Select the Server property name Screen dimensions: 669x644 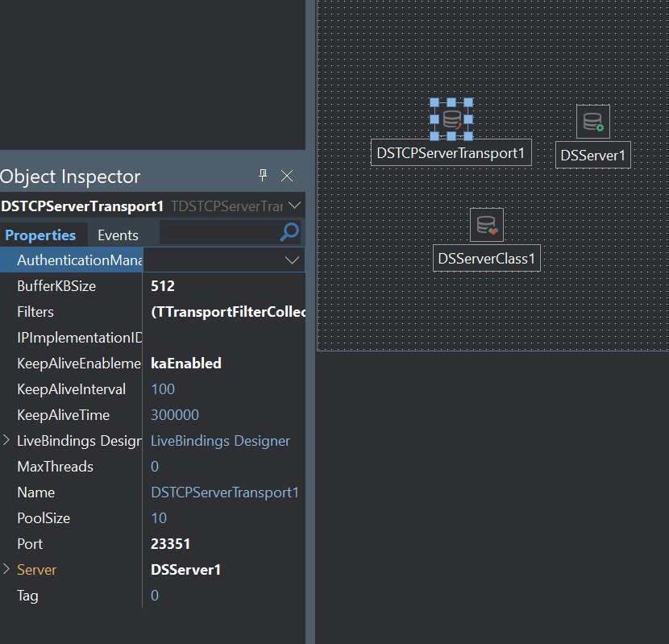coord(36,570)
